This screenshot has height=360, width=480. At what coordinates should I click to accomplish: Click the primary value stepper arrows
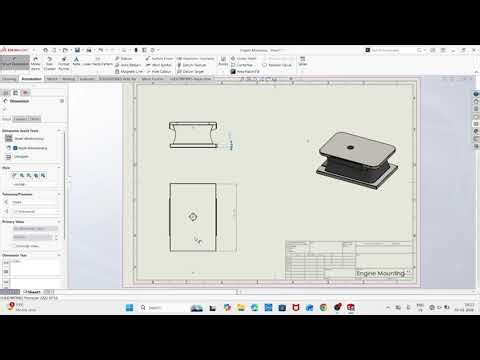click(56, 237)
